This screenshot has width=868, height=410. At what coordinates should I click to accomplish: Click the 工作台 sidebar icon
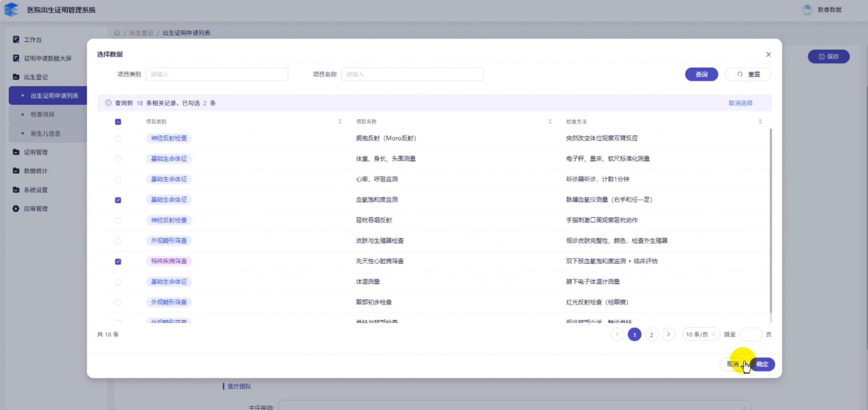[x=16, y=39]
